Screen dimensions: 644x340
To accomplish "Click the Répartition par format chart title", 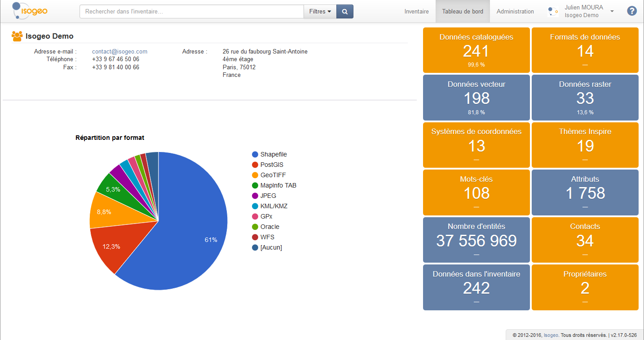I will [x=110, y=138].
